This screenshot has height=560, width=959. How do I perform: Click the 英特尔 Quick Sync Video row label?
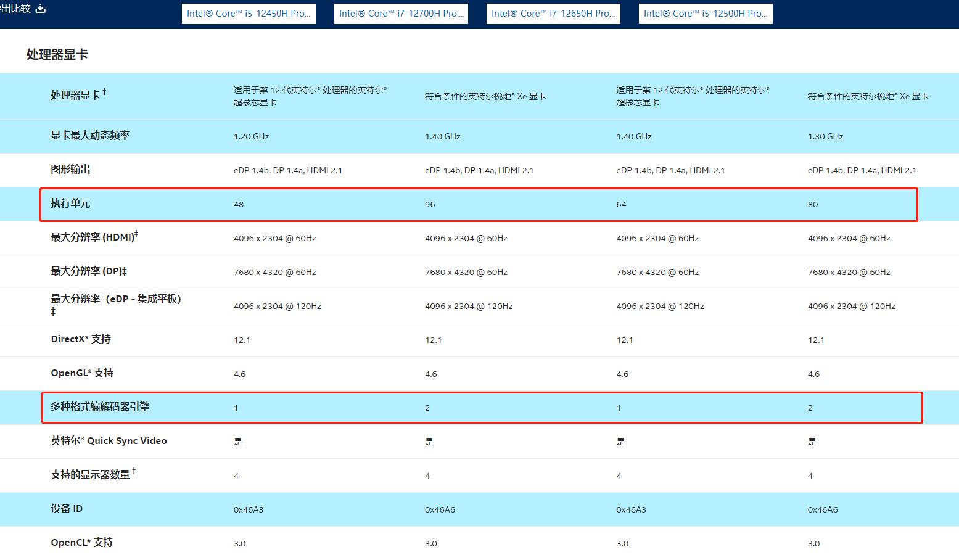[109, 440]
